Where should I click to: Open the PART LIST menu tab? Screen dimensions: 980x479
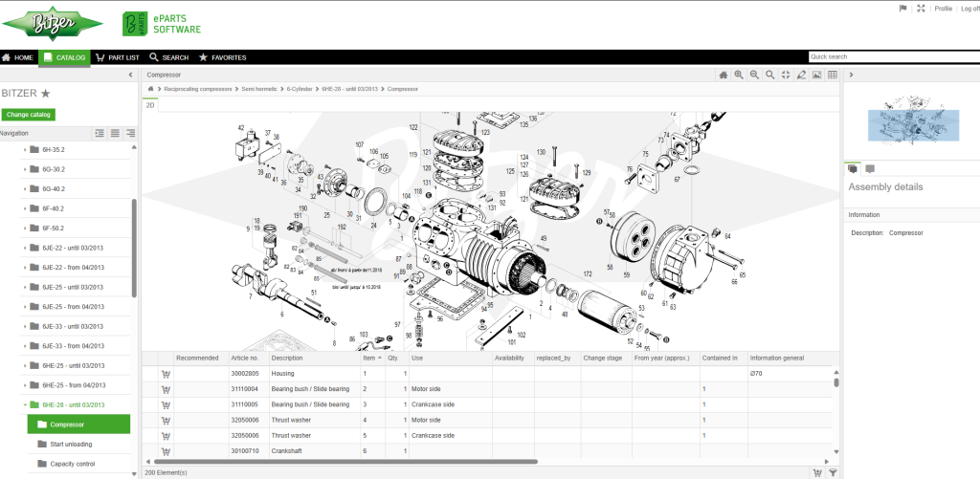click(x=118, y=57)
